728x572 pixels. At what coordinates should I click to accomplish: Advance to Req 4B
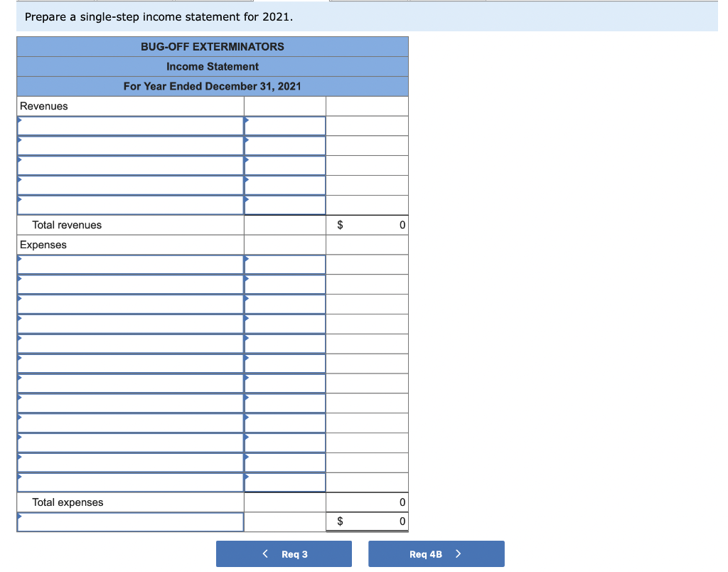[436, 554]
